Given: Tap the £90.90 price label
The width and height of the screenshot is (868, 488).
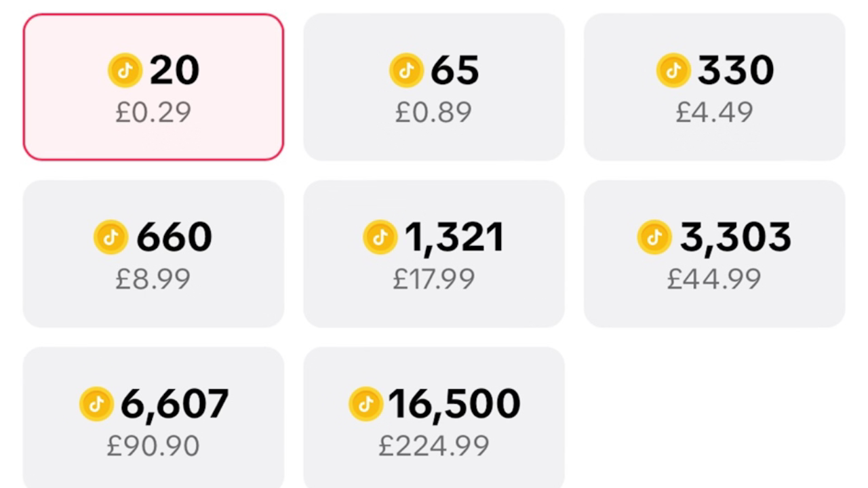Looking at the screenshot, I should click(x=153, y=446).
